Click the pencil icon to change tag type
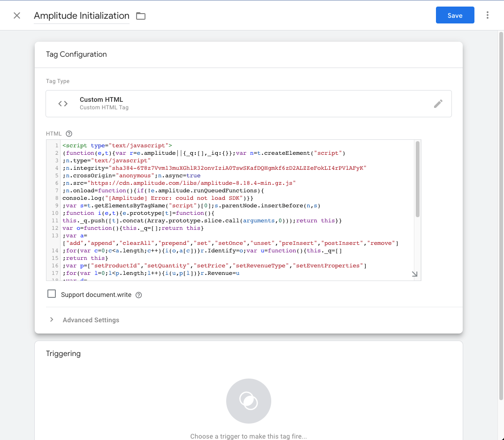Image resolution: width=504 pixels, height=440 pixels. point(438,104)
